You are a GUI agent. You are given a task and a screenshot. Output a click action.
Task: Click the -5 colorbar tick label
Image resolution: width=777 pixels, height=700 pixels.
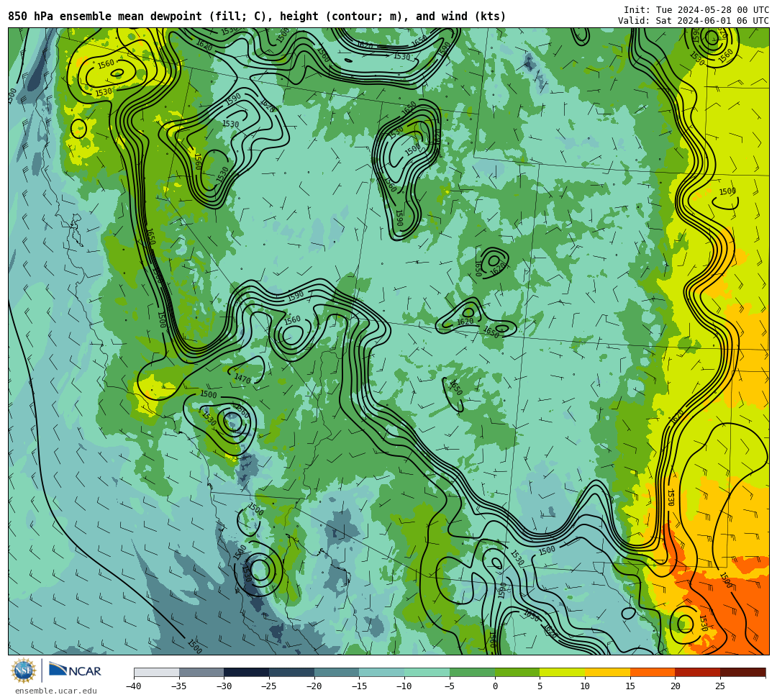click(449, 686)
